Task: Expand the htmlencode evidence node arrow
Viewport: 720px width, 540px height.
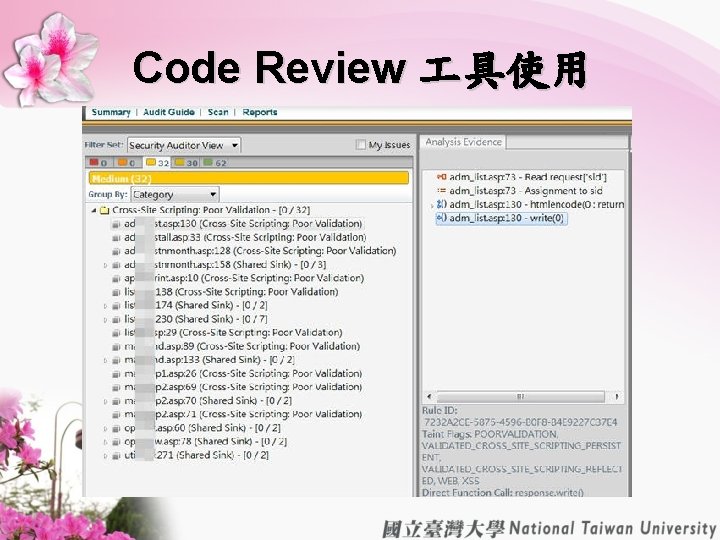Action: [x=432, y=206]
